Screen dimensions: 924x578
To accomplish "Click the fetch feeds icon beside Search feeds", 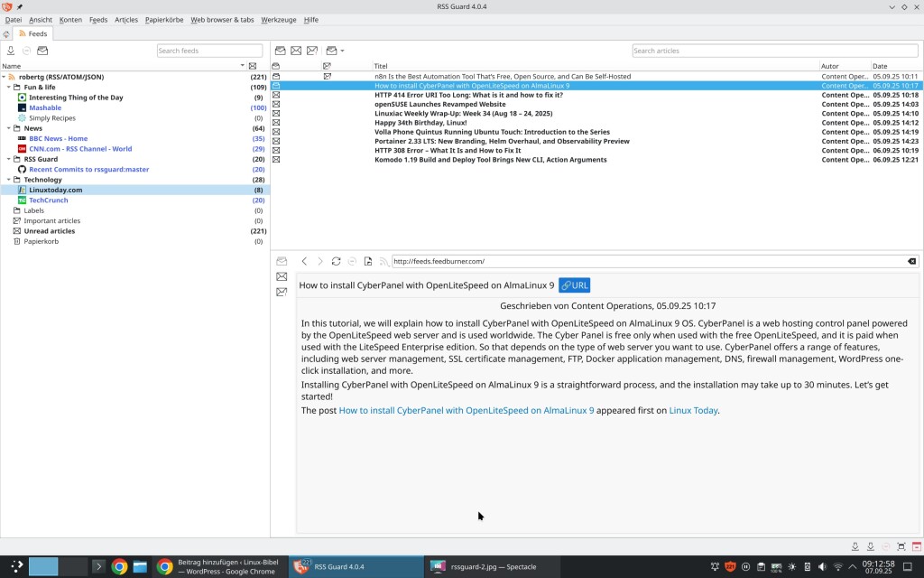I will point(11,51).
